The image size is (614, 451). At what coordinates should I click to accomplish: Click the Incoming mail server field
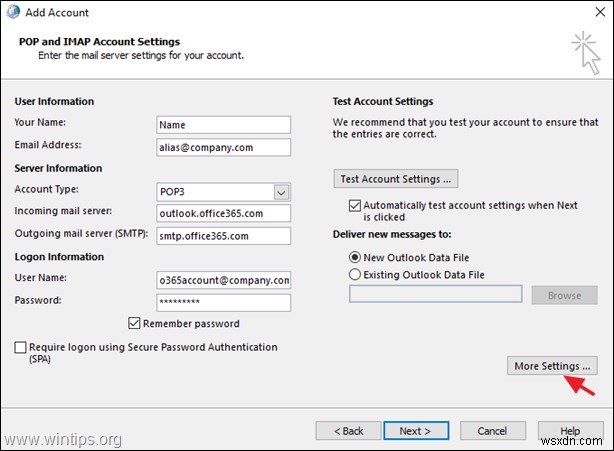223,213
